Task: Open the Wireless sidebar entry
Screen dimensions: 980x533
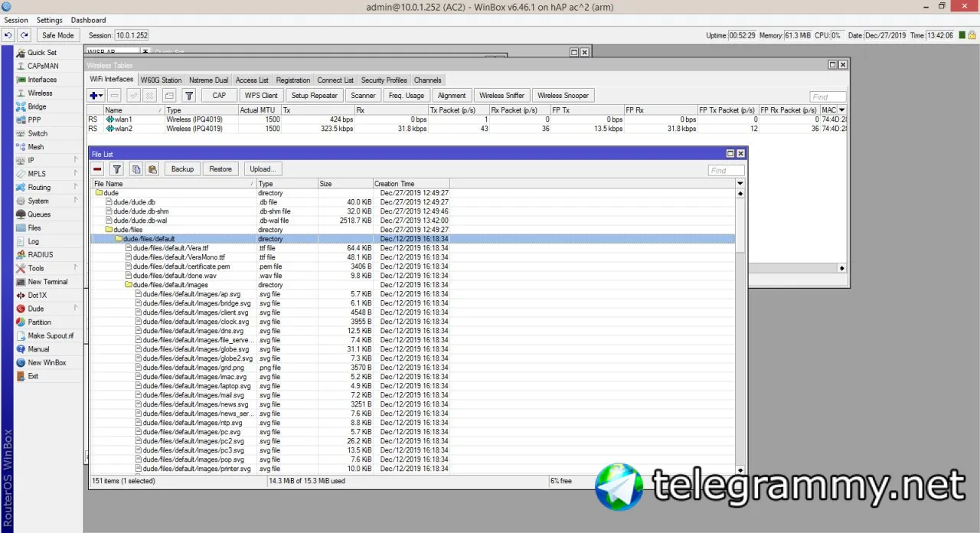Action: click(40, 93)
